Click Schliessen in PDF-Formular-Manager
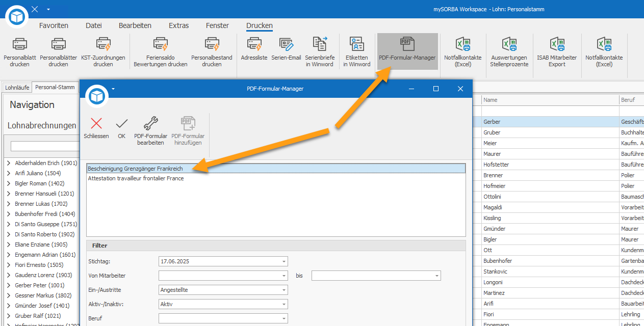 (96, 128)
